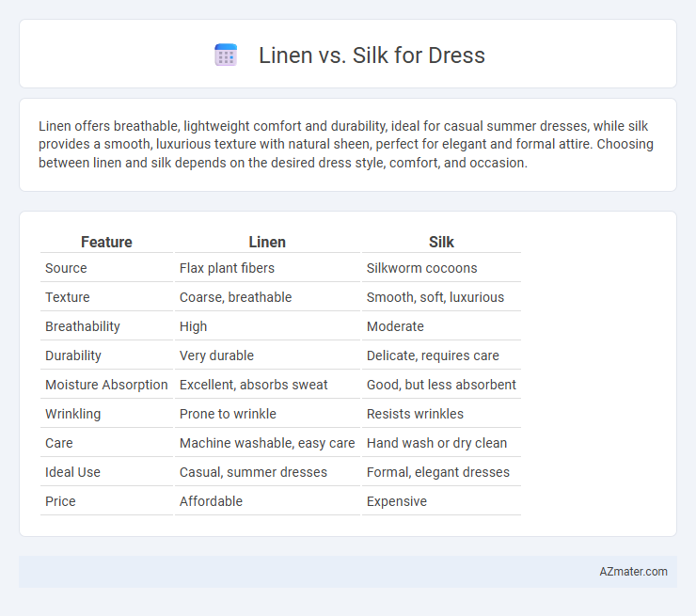Click the summary paragraph about linen and silk
Image resolution: width=696 pixels, height=616 pixels.
tap(346, 144)
